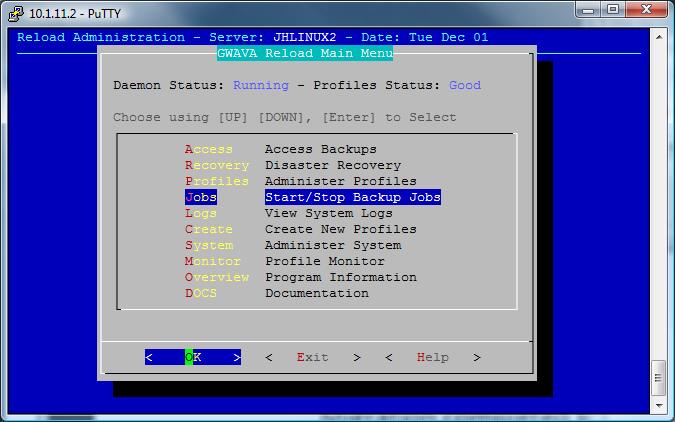Click 'Start/Stop Backup Jobs' highlighted text

pyautogui.click(x=353, y=197)
